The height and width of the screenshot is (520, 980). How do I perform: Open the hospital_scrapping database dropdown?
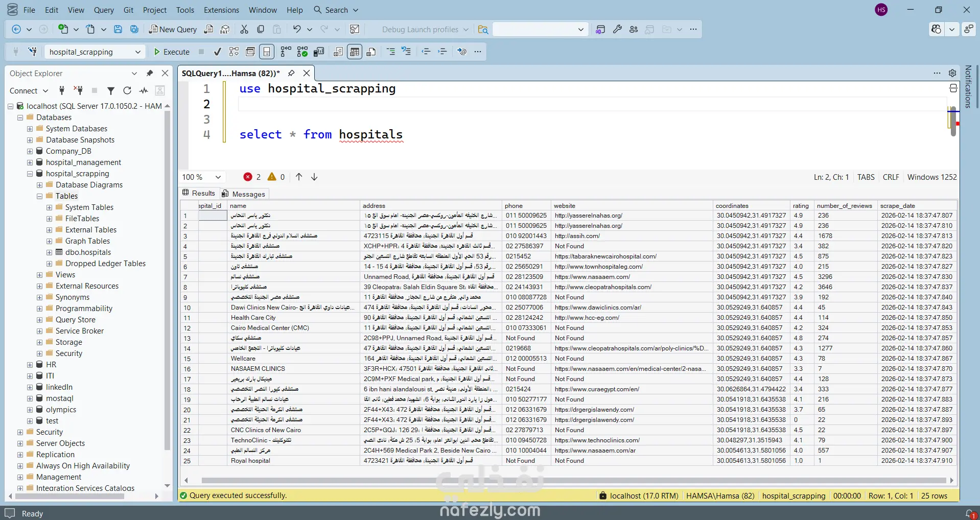point(137,52)
